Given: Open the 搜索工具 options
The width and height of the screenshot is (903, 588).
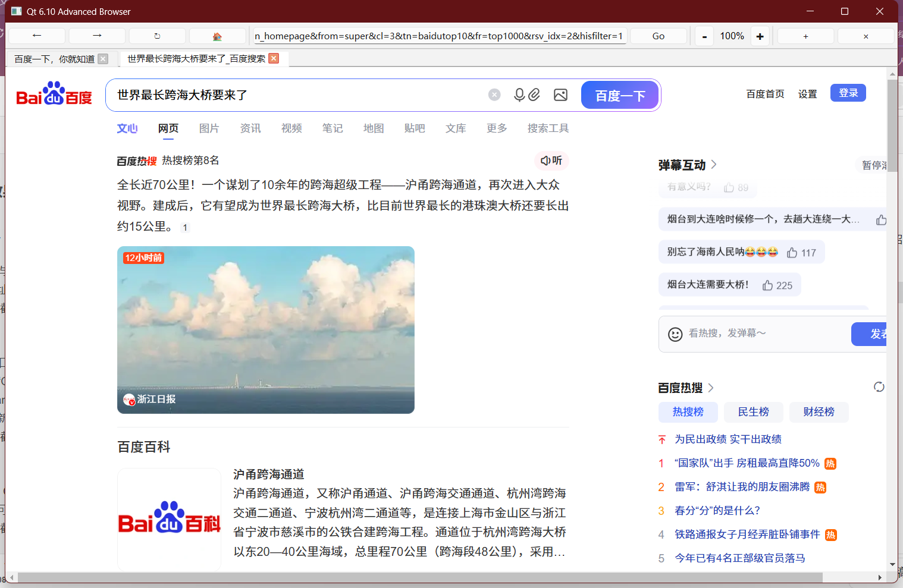Looking at the screenshot, I should click(x=548, y=128).
